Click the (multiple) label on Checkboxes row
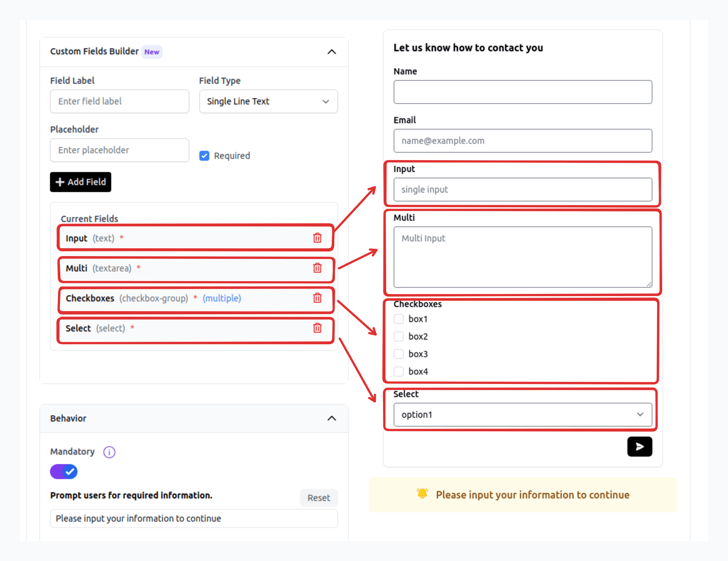 [x=222, y=298]
